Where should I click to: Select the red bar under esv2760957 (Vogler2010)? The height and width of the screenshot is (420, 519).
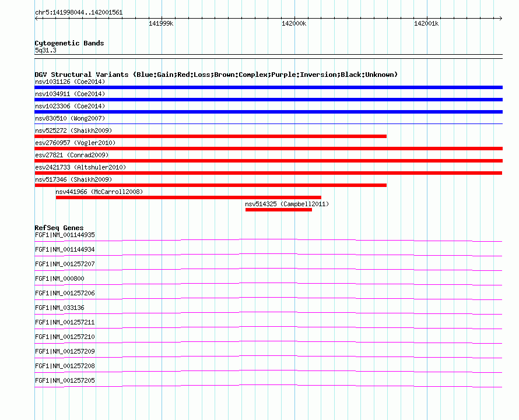pos(268,149)
